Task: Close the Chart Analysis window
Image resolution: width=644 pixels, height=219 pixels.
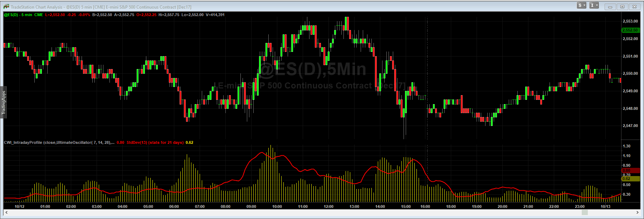Action: pyautogui.click(x=634, y=6)
